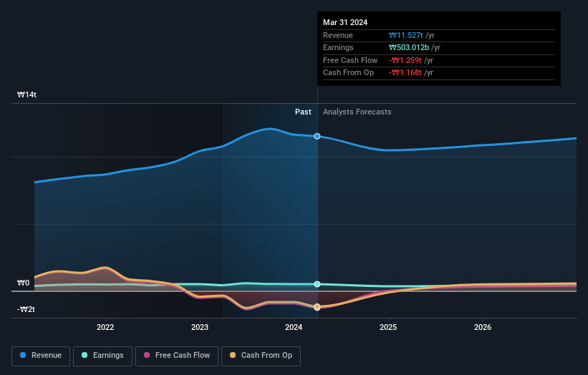Viewport: 588px width, 375px height.
Task: Select the 2022 x-axis label
Action: pyautogui.click(x=105, y=328)
